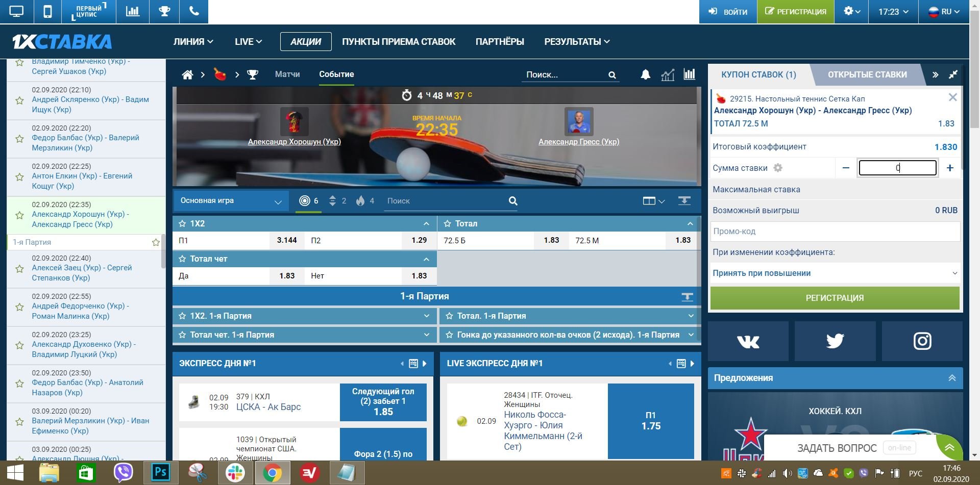Open Принять при повышении dropdown
Image resolution: width=980 pixels, height=485 pixels.
835,273
